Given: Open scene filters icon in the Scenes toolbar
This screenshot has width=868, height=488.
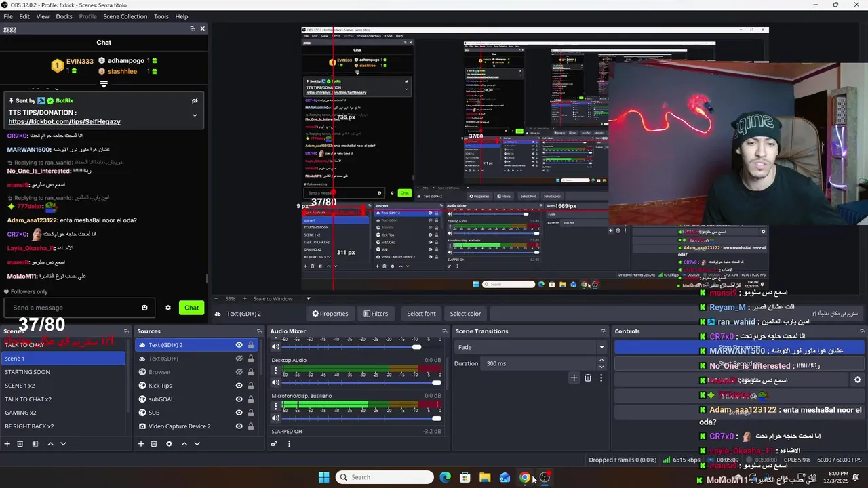Looking at the screenshot, I should point(35,444).
